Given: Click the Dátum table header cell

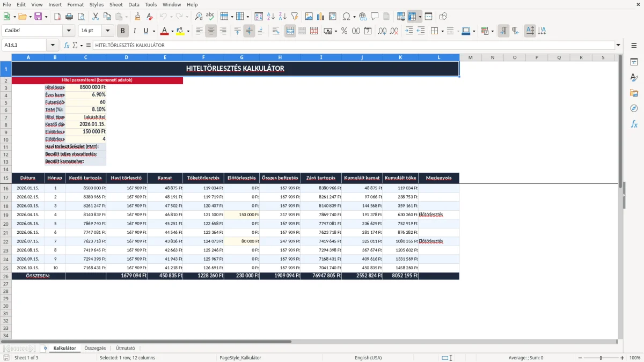Looking at the screenshot, I should pos(28,178).
